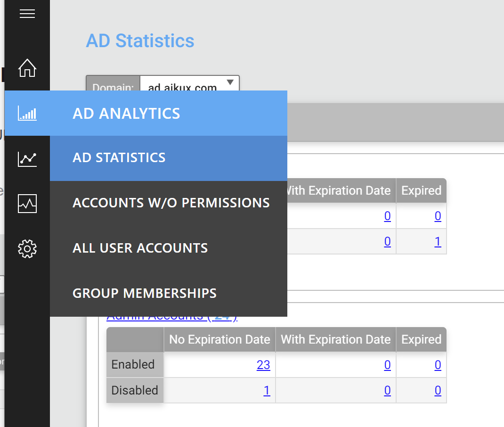The height and width of the screenshot is (427, 504).
Task: Go to the Home icon in the sidebar
Action: click(27, 68)
